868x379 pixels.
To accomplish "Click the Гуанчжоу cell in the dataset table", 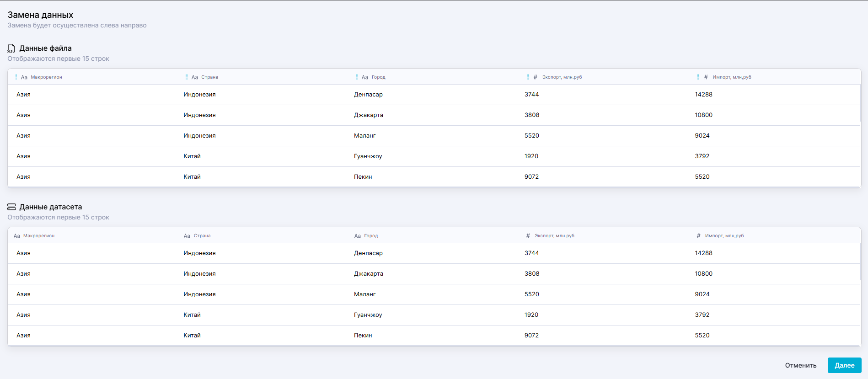I will tap(368, 315).
